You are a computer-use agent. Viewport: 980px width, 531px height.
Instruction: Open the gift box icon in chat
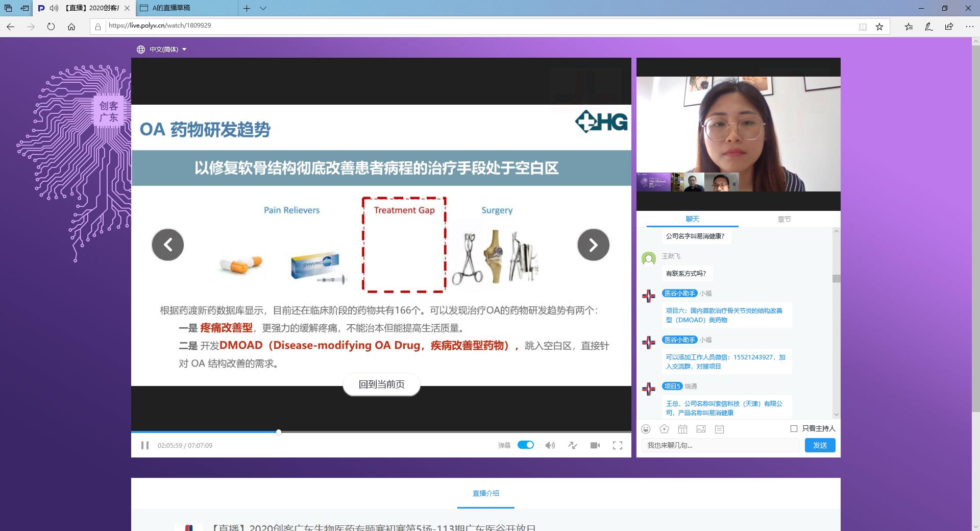683,429
